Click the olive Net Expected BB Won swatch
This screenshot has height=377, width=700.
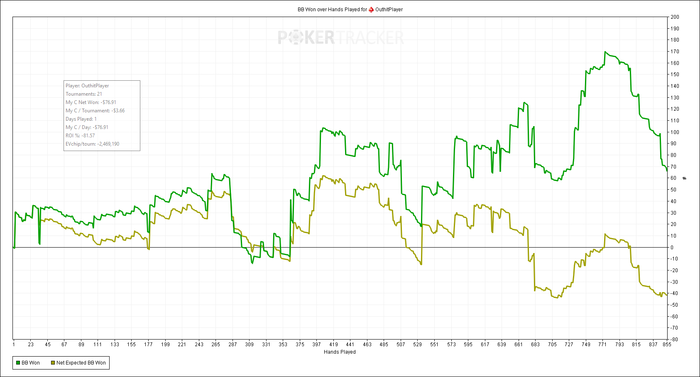[53, 363]
